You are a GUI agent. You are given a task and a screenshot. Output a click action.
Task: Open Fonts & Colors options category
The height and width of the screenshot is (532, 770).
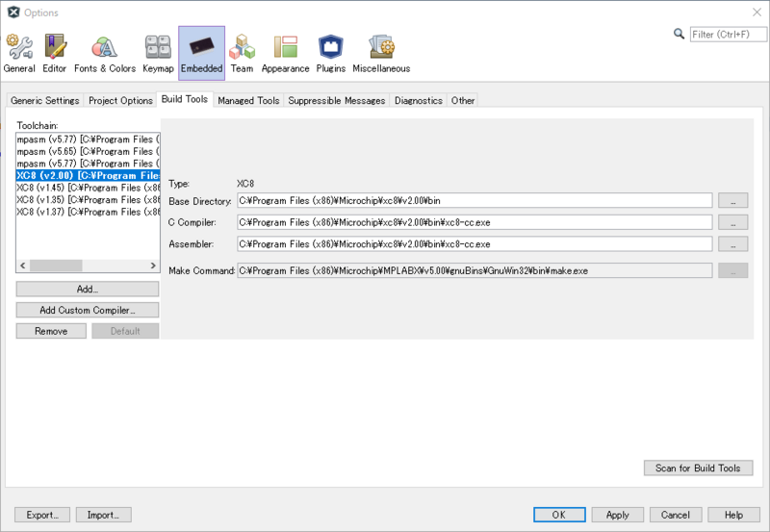point(105,54)
